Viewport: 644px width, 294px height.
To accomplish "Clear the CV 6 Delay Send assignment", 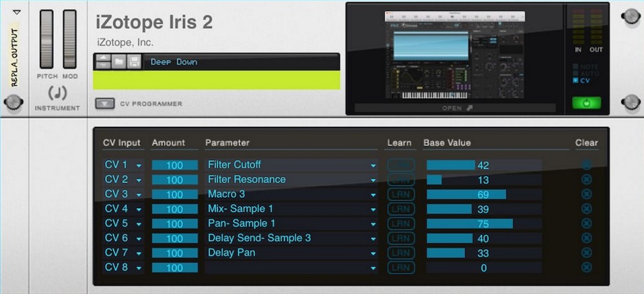I will tap(586, 238).
